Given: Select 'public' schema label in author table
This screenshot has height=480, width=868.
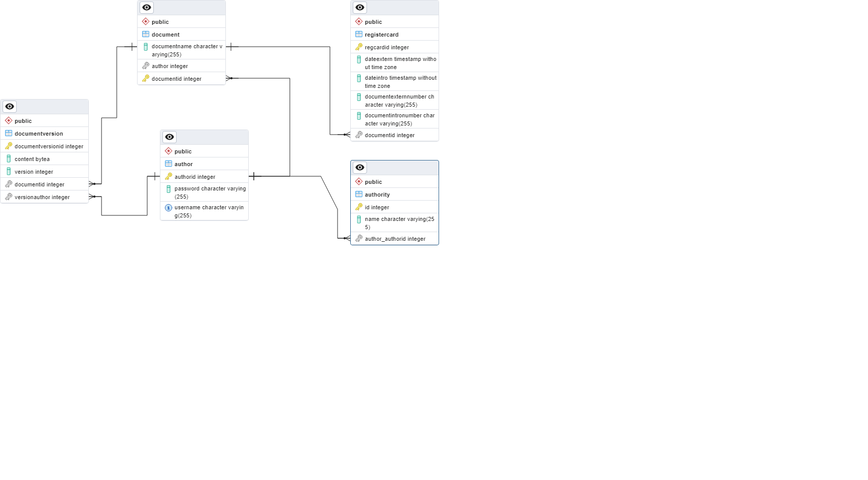Looking at the screenshot, I should coord(183,151).
